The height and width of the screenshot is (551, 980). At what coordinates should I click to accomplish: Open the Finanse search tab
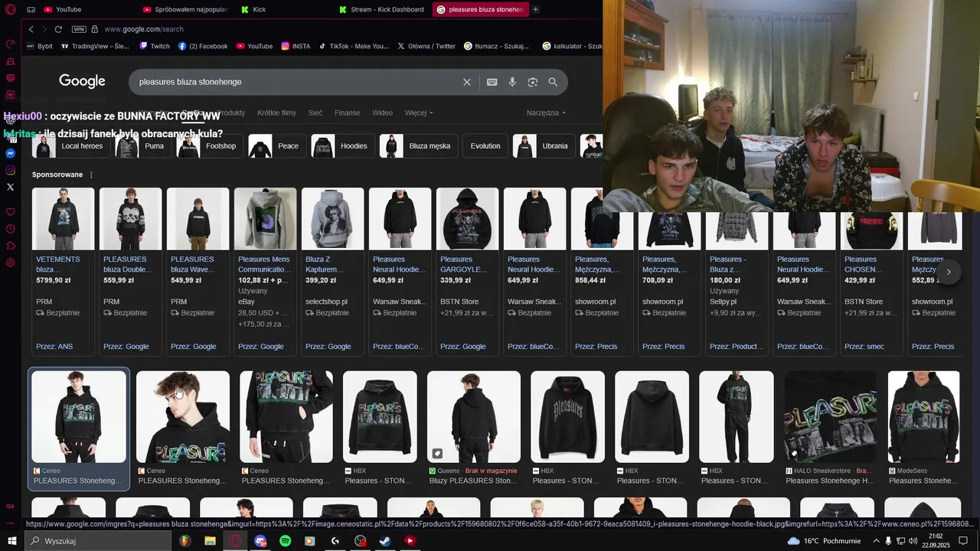click(347, 112)
